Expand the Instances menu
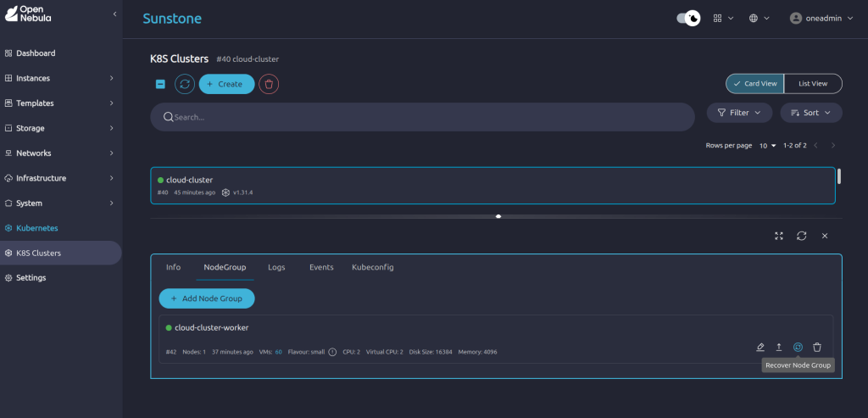The image size is (868, 418). tap(61, 78)
